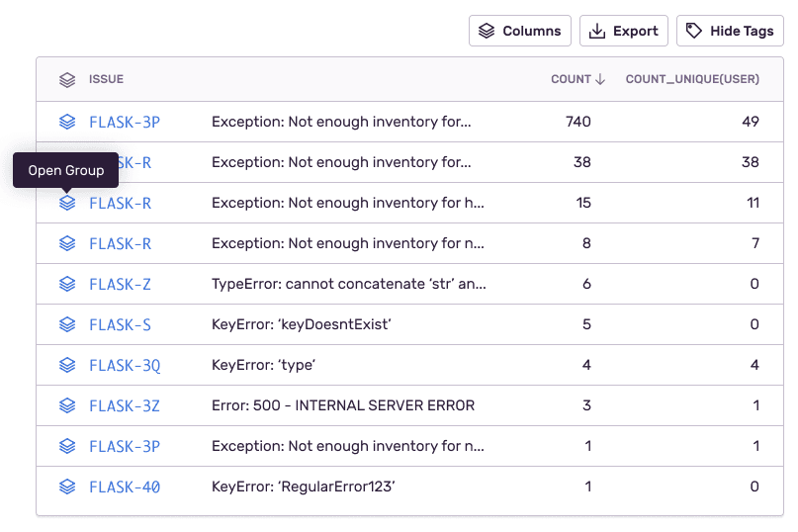Open the Columns editor
The width and height of the screenshot is (798, 532).
click(520, 31)
